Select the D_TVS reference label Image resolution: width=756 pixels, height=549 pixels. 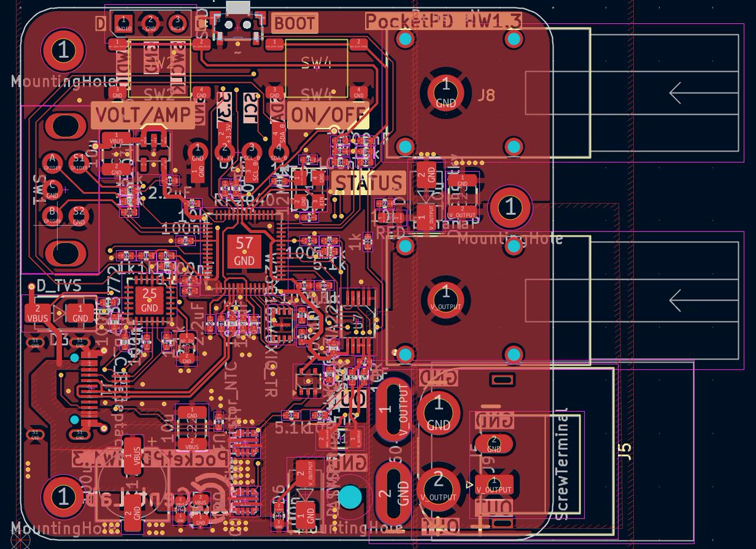coord(59,285)
